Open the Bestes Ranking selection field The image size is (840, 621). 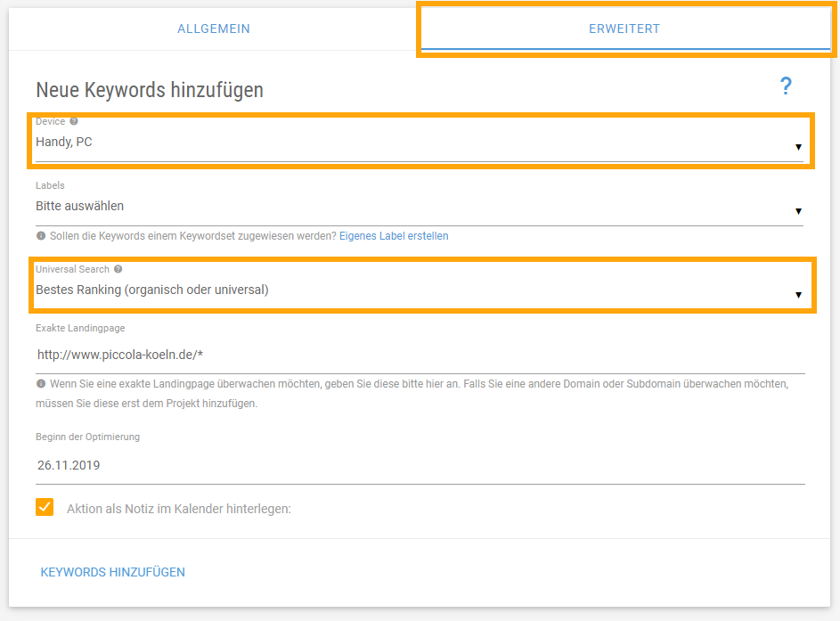420,290
